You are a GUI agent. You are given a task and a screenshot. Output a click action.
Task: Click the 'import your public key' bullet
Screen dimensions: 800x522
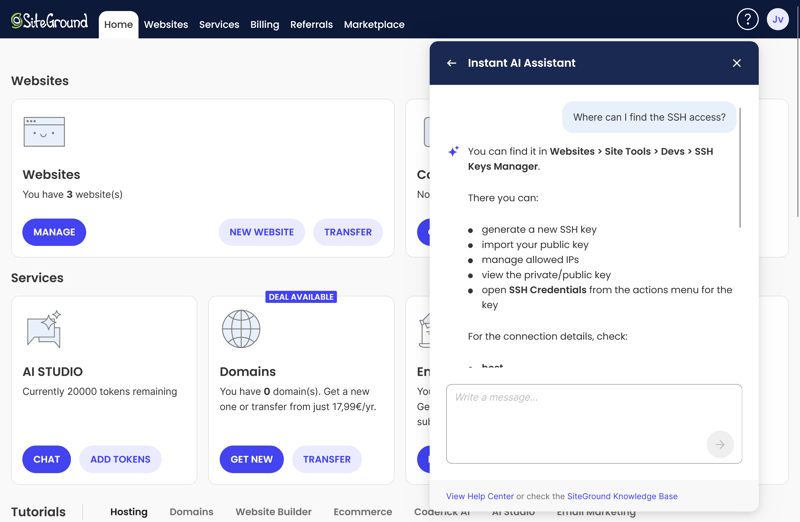click(x=535, y=245)
